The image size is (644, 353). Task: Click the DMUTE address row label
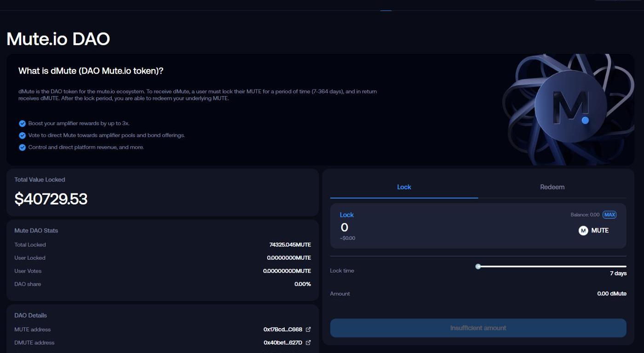[x=34, y=342]
